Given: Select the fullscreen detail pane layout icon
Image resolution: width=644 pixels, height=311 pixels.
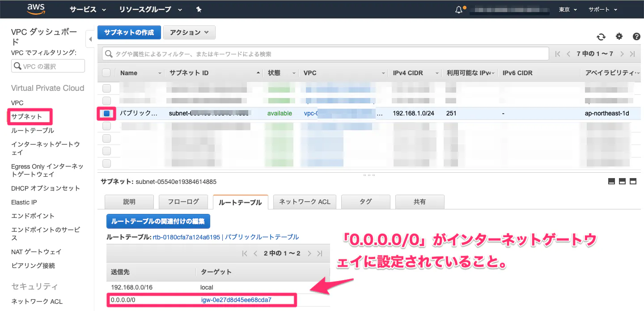Looking at the screenshot, I should coord(633,181).
